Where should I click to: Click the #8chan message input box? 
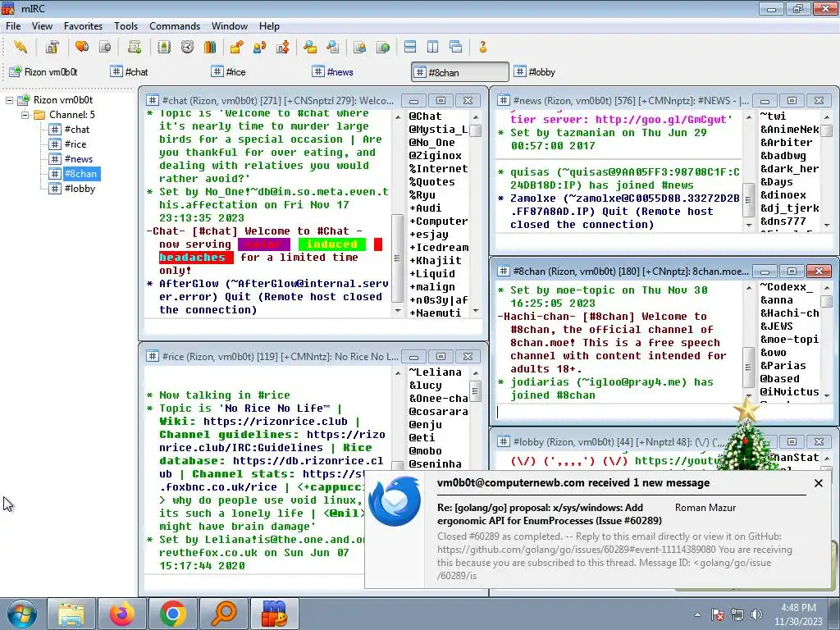coord(664,412)
